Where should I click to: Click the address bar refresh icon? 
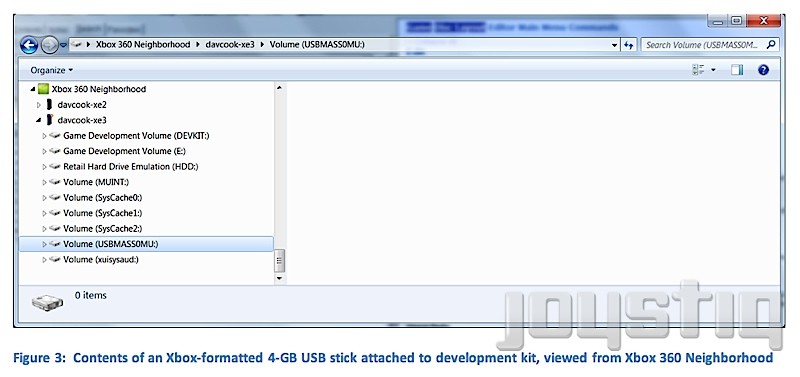629,45
